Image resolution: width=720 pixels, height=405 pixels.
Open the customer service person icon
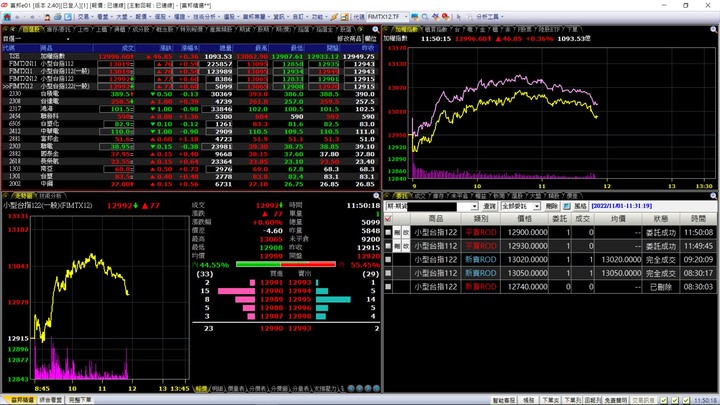(x=47, y=17)
